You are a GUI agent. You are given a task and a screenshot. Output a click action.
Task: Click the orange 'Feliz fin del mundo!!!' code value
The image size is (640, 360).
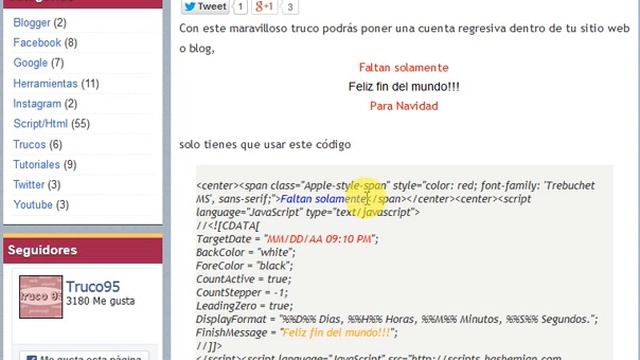click(336, 332)
